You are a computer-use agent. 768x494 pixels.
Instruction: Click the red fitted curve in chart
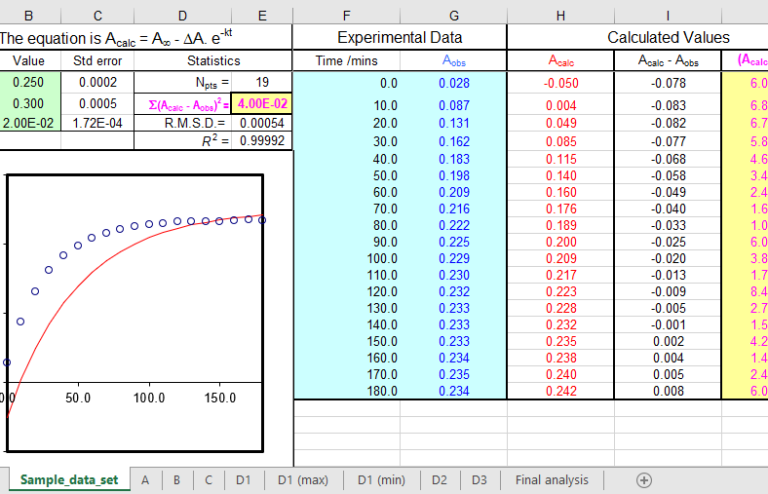pyautogui.click(x=93, y=272)
